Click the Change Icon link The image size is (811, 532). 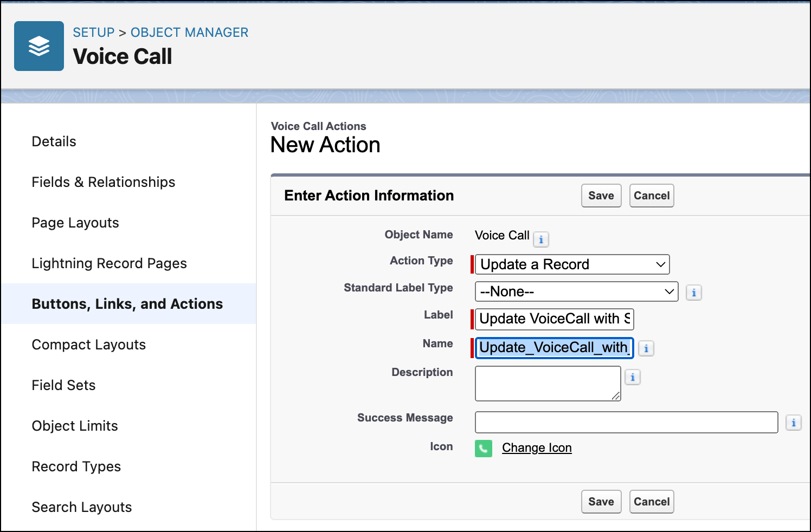point(537,448)
